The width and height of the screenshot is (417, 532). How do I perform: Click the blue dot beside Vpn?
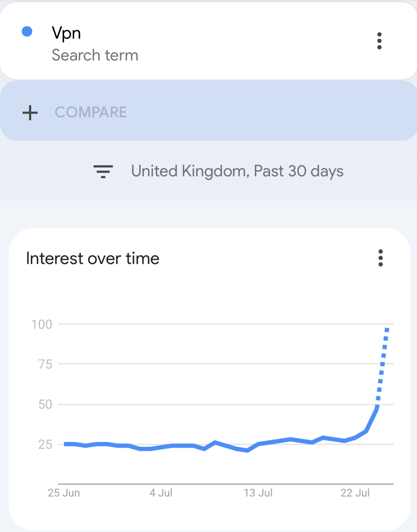coord(27,32)
